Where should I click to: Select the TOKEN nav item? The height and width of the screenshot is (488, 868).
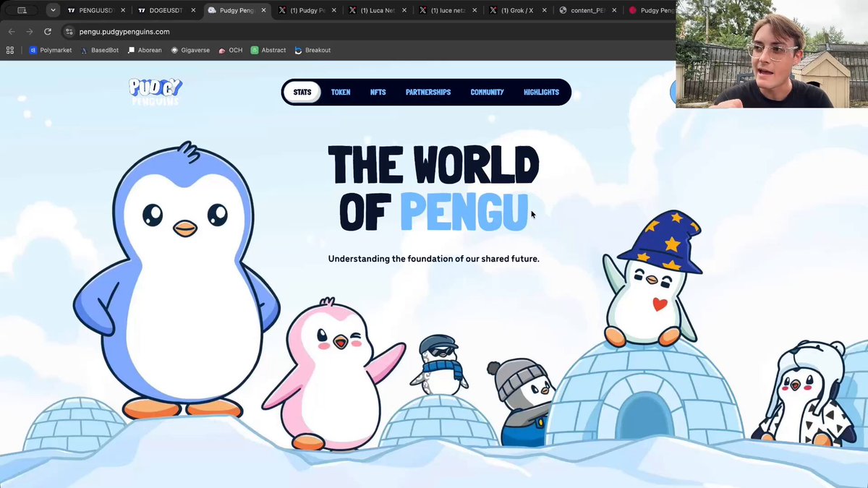tap(341, 93)
